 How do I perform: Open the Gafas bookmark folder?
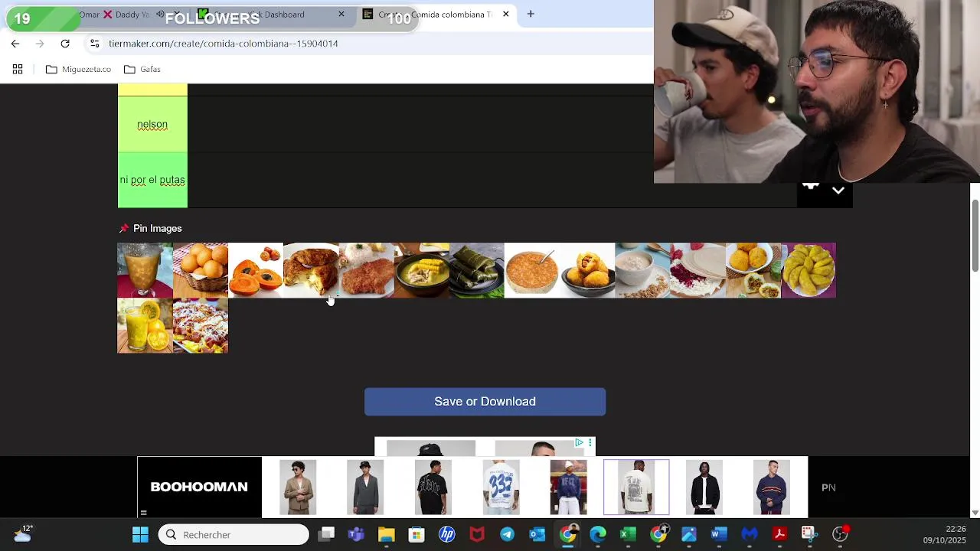pos(142,69)
